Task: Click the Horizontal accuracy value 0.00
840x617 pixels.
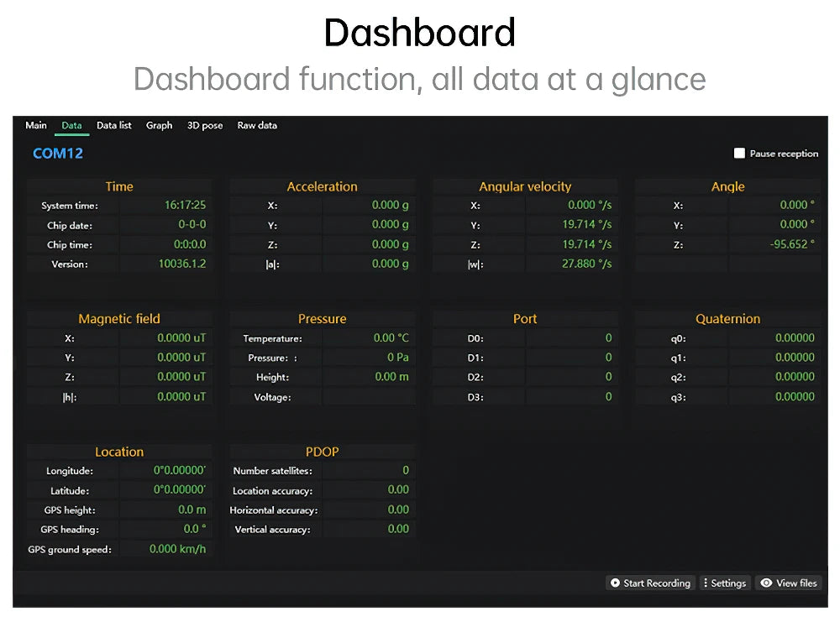Action: [x=398, y=510]
